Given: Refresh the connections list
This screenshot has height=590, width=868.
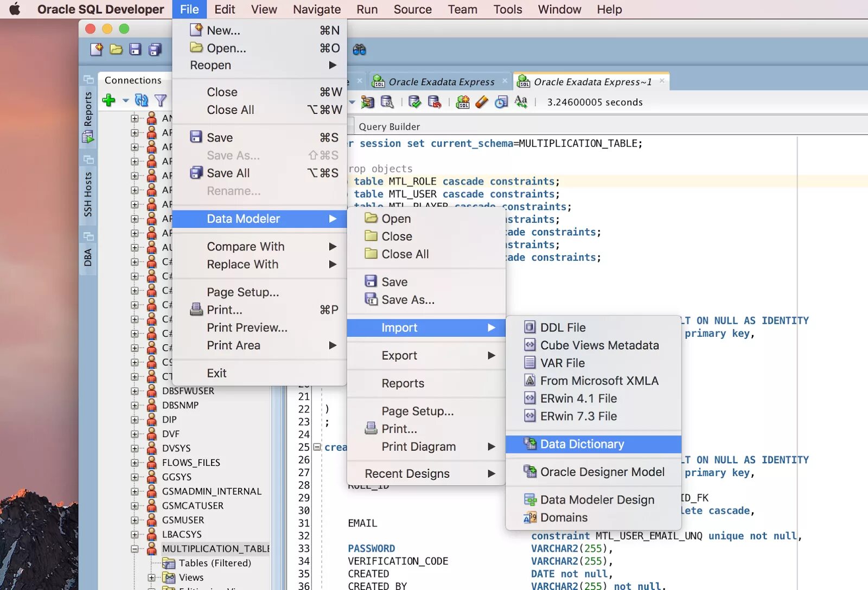Looking at the screenshot, I should [142, 100].
